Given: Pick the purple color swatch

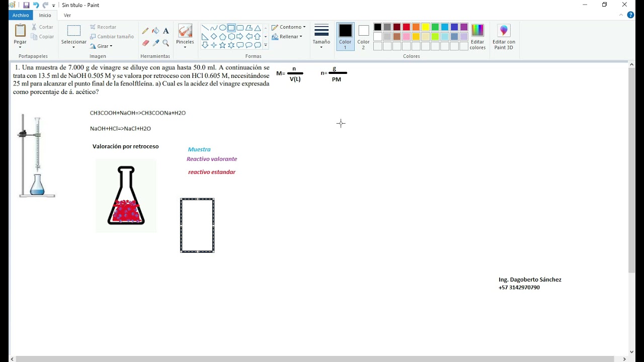Looking at the screenshot, I should pos(464,27).
